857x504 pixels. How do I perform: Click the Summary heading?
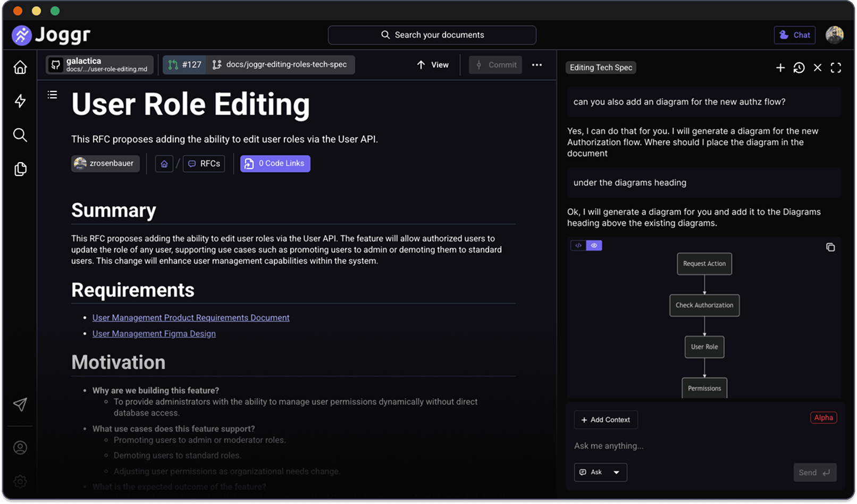[x=114, y=211]
